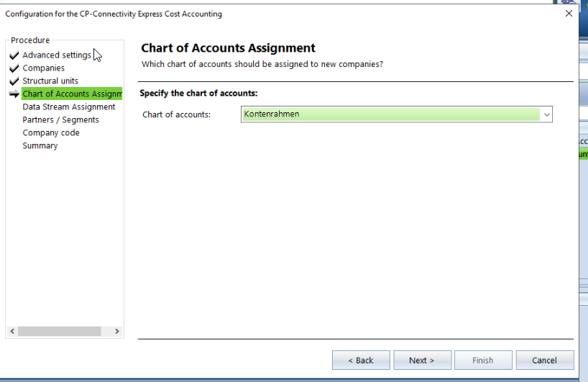Click the current-step arrow icon in Procedure list
This screenshot has width=588, height=382.
click(14, 94)
